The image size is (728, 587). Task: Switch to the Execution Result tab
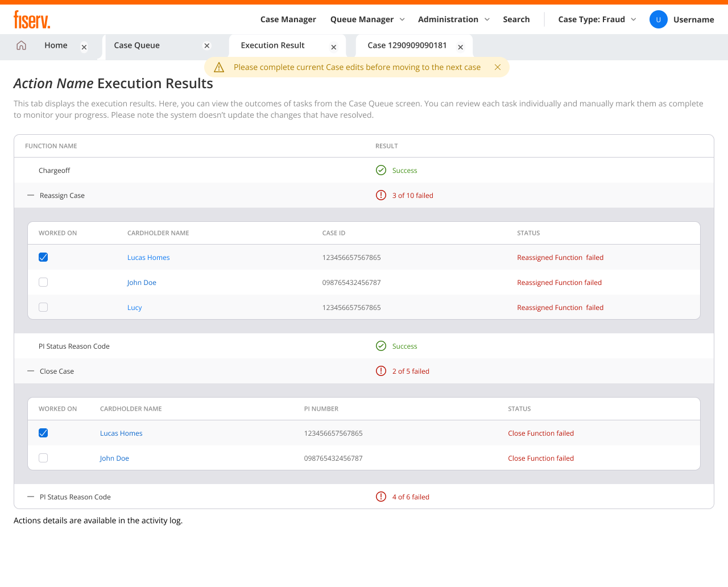272,46
